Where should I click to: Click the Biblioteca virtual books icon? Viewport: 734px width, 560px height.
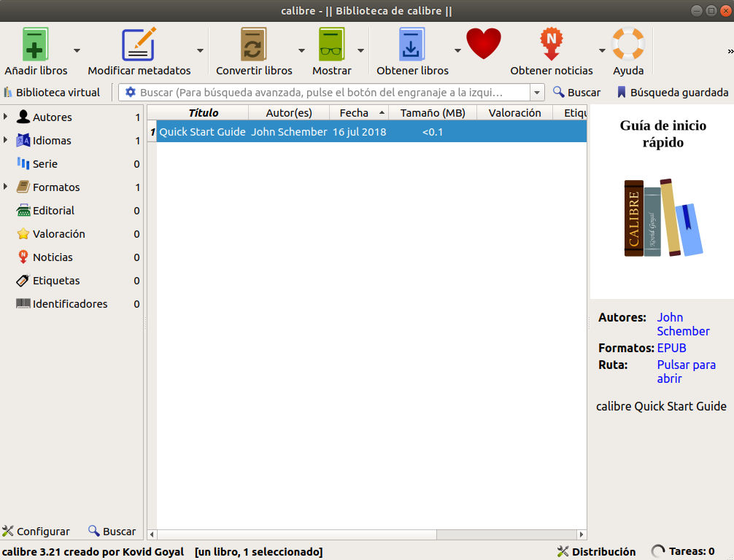pyautogui.click(x=8, y=92)
